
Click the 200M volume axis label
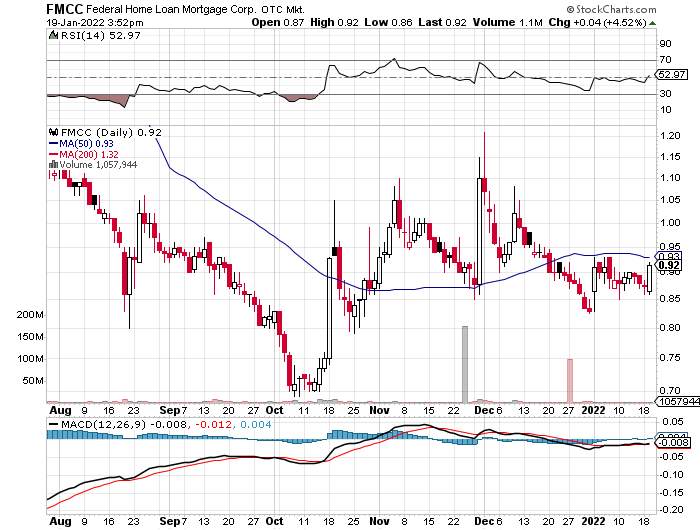pos(30,315)
